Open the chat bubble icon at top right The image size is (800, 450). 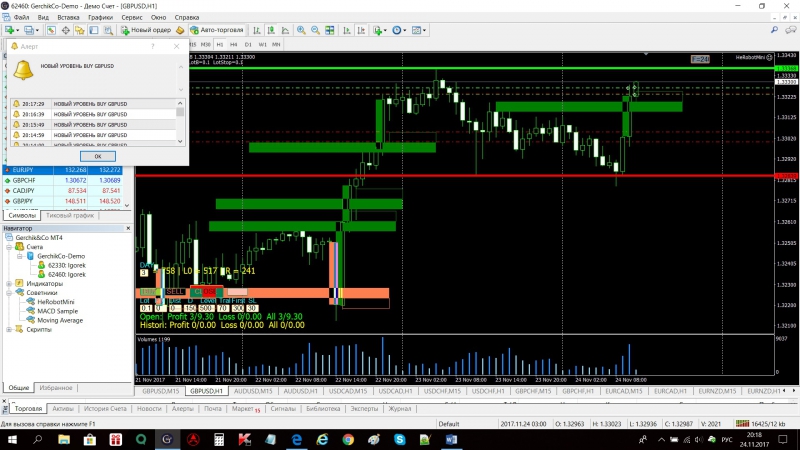click(x=790, y=30)
